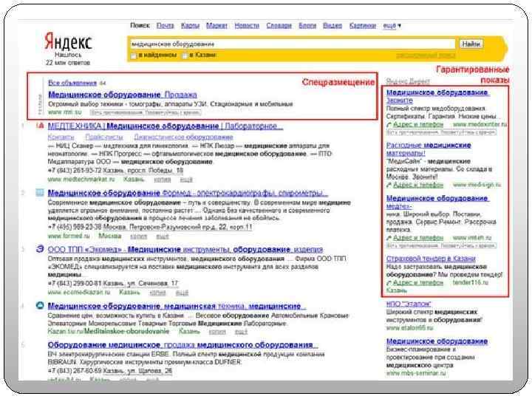Viewport: 532px width, 399px height.
Task: Open the ООО ТПП «Экомед» result title
Action: pos(185,250)
